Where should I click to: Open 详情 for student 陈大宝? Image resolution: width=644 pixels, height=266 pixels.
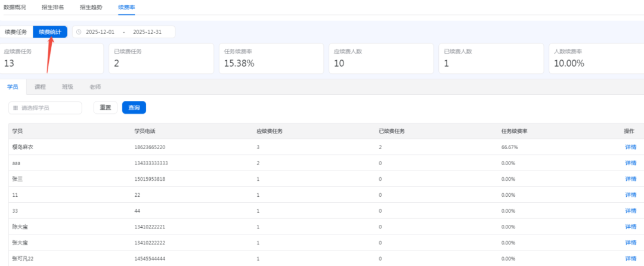click(x=630, y=227)
